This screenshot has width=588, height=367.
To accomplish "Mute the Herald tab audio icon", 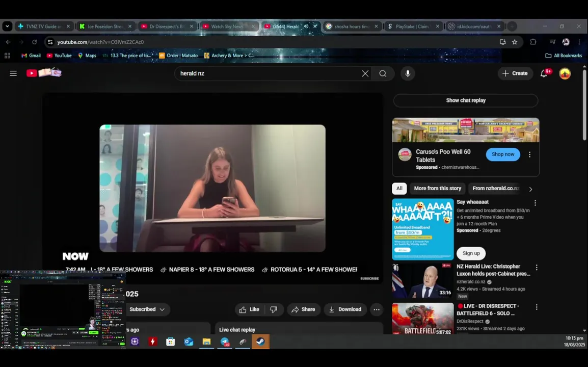I will (306, 27).
